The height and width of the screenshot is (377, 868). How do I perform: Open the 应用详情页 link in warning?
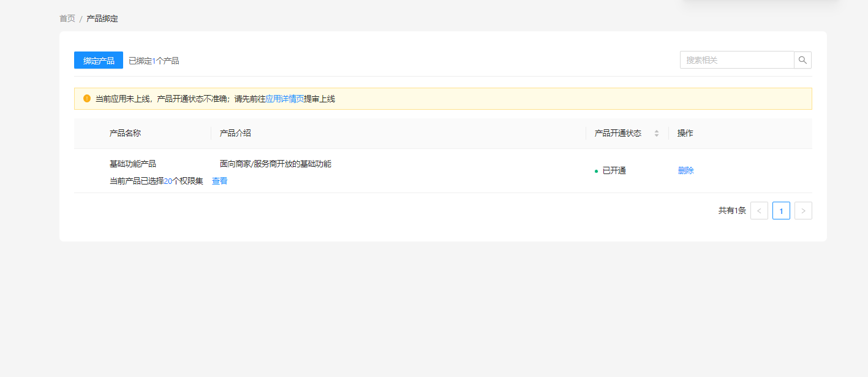tap(284, 99)
